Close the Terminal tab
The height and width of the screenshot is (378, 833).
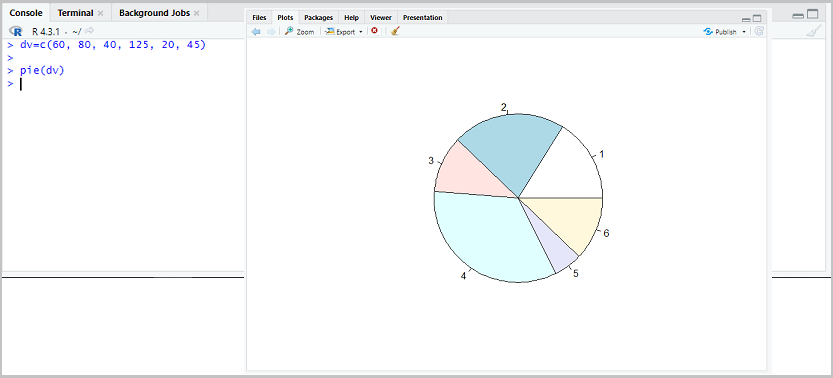[x=100, y=14]
